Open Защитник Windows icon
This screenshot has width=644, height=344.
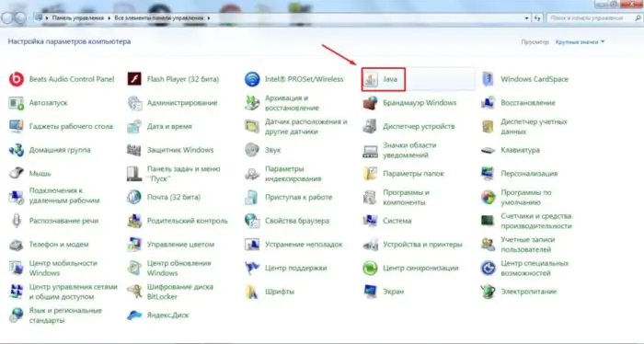click(x=134, y=150)
